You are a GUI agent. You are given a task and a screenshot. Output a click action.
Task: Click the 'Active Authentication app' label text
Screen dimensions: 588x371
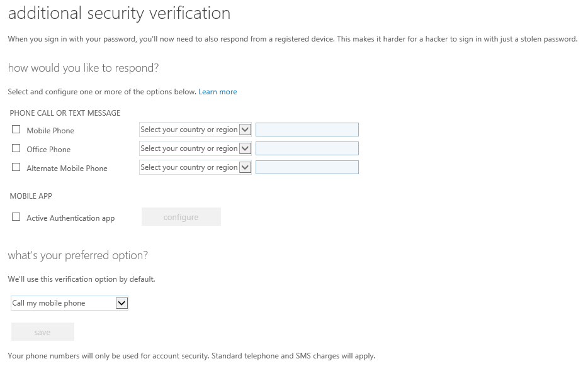tap(71, 218)
